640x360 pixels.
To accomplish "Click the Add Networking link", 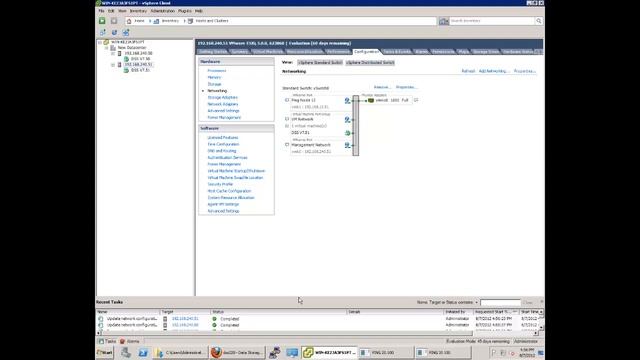I will coord(494,71).
